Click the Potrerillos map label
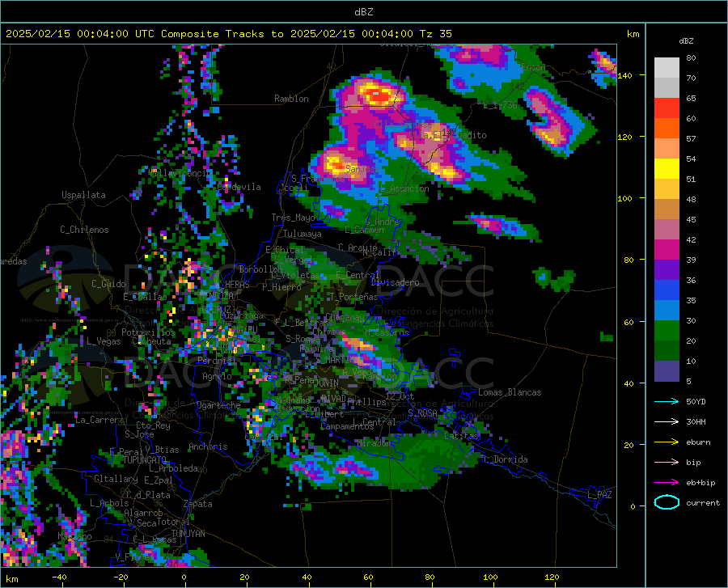This screenshot has width=728, height=588. coord(148,332)
